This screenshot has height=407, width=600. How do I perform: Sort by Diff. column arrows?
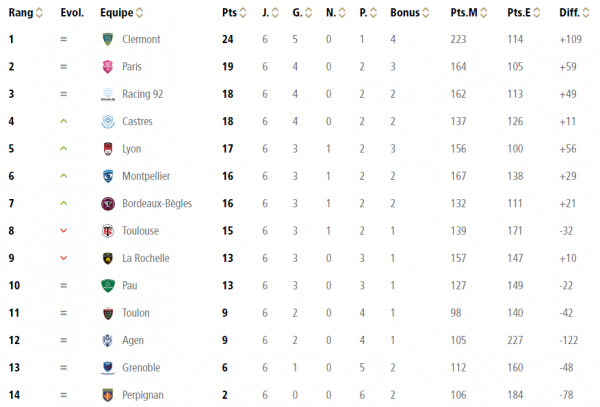[x=585, y=13]
